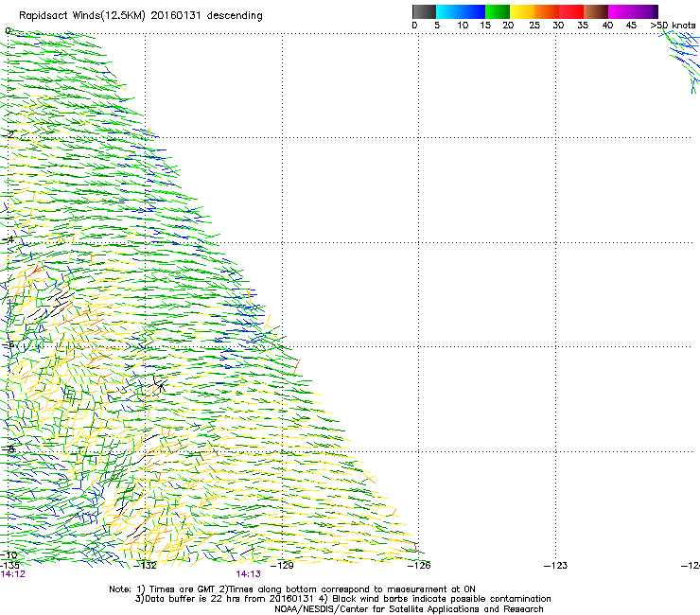
Task: Click the legend scale label '15'
Action: (485, 26)
